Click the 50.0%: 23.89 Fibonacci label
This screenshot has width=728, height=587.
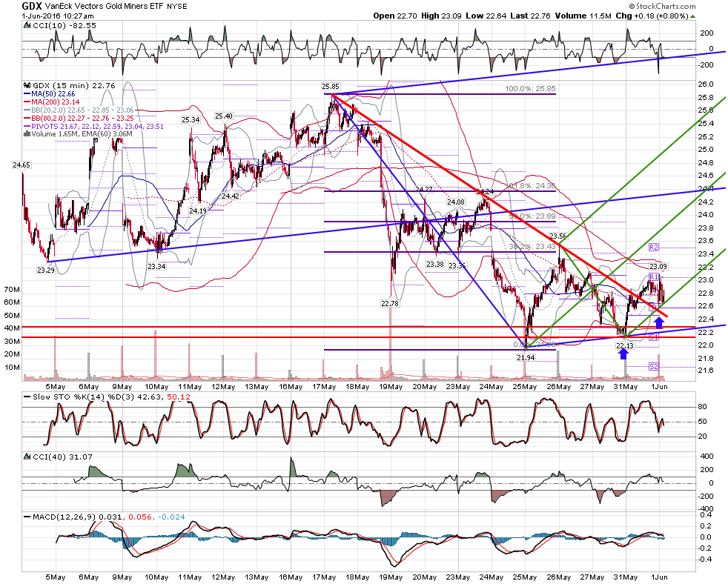(x=532, y=216)
